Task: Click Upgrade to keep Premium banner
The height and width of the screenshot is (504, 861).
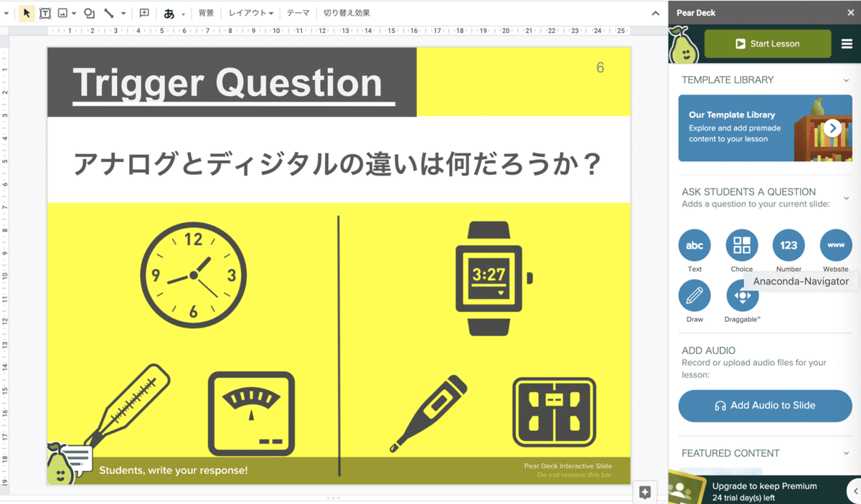Action: [764, 491]
